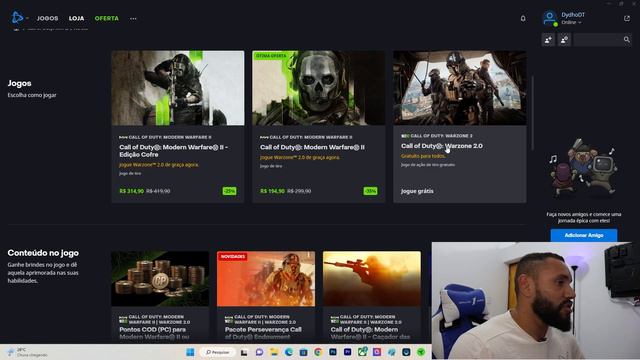Click the -35% discount badge

[x=370, y=191]
